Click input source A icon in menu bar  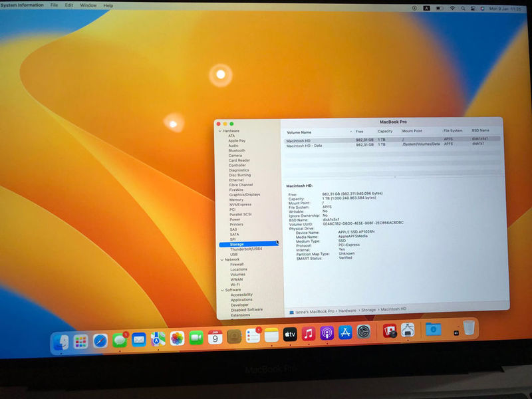426,9
